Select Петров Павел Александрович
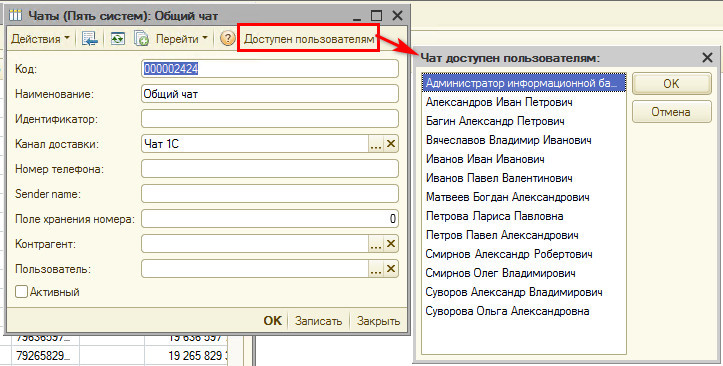Viewport: 723px width, 366px height. click(x=523, y=235)
